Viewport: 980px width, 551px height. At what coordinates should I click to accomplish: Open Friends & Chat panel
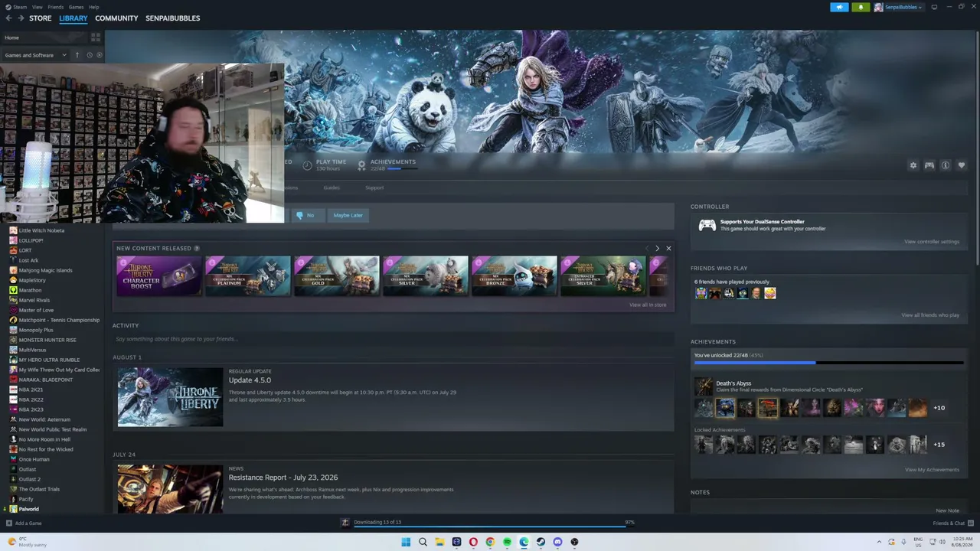click(x=952, y=523)
